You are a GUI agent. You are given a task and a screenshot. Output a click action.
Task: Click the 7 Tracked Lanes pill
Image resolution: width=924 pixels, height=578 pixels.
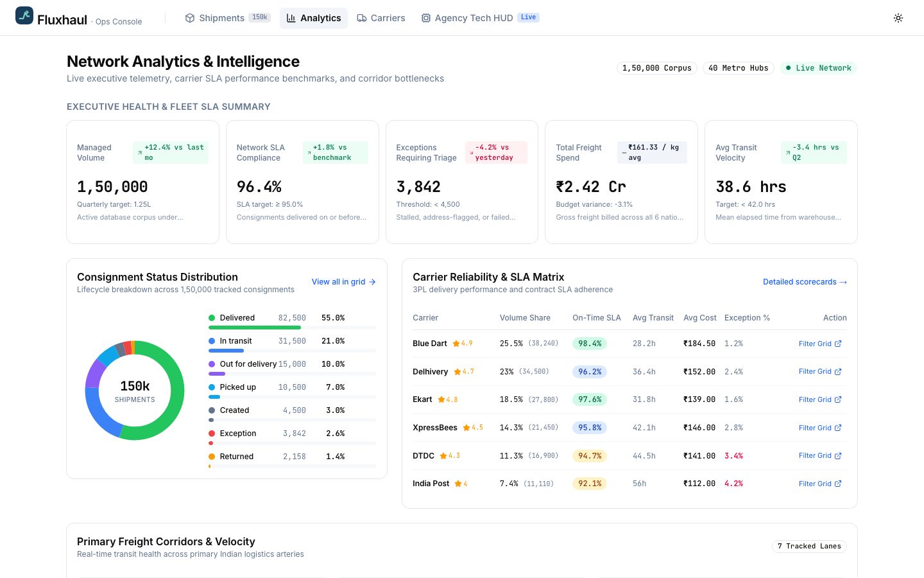[x=809, y=547]
